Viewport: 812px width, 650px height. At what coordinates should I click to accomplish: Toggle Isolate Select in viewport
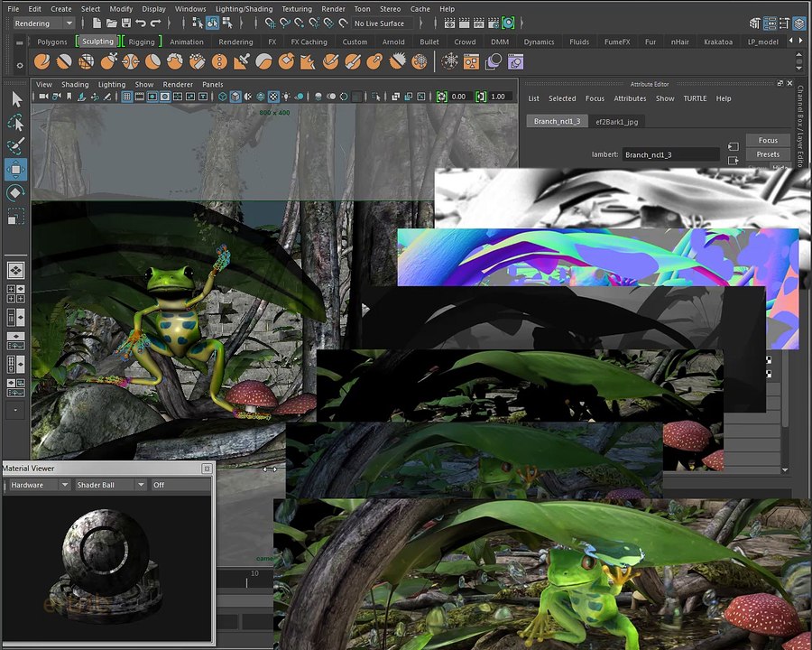376,97
